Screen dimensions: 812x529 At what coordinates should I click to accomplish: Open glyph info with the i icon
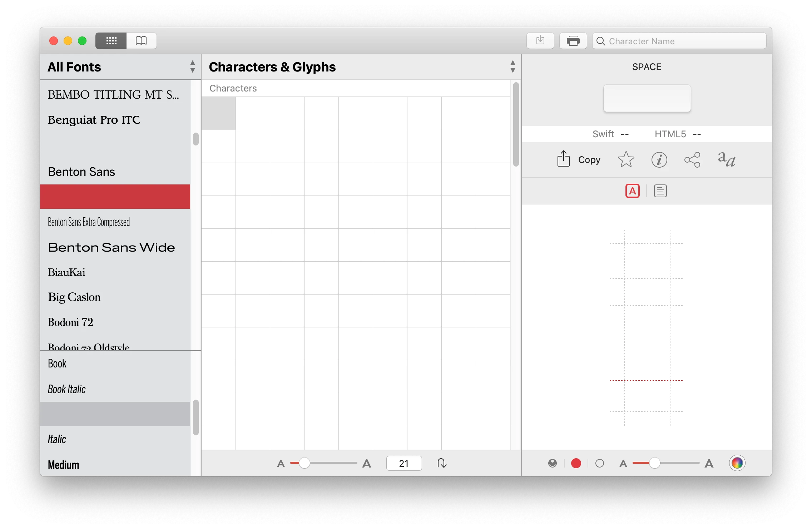pos(659,160)
